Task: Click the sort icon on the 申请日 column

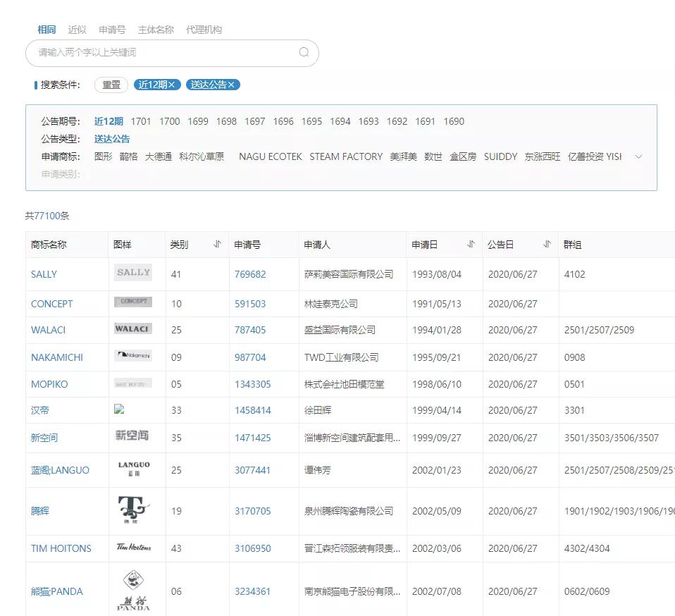Action: 471,243
